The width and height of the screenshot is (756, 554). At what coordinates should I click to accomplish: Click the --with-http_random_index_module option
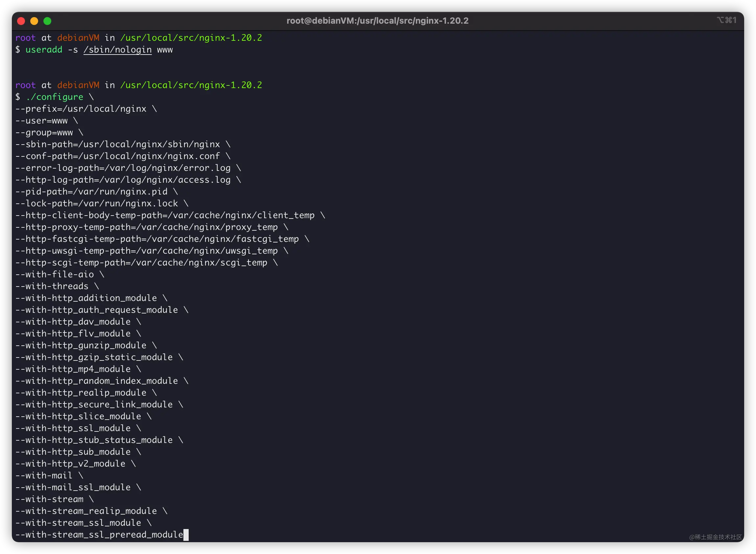pyautogui.click(x=97, y=381)
